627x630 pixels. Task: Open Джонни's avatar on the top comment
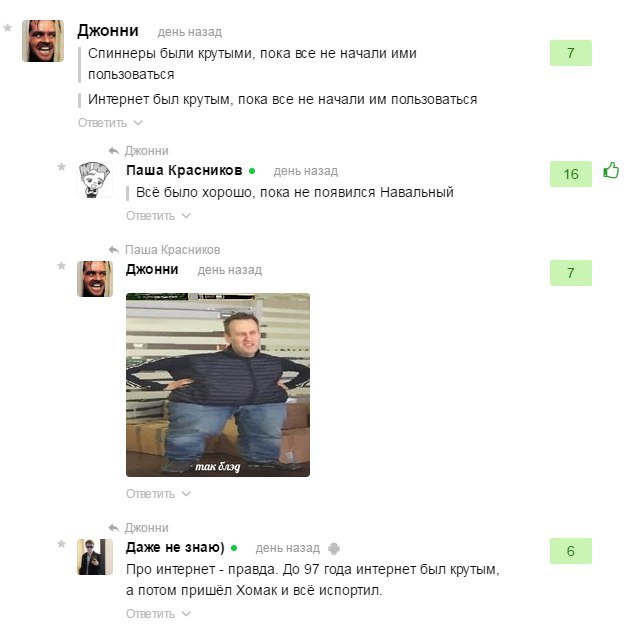coord(43,41)
